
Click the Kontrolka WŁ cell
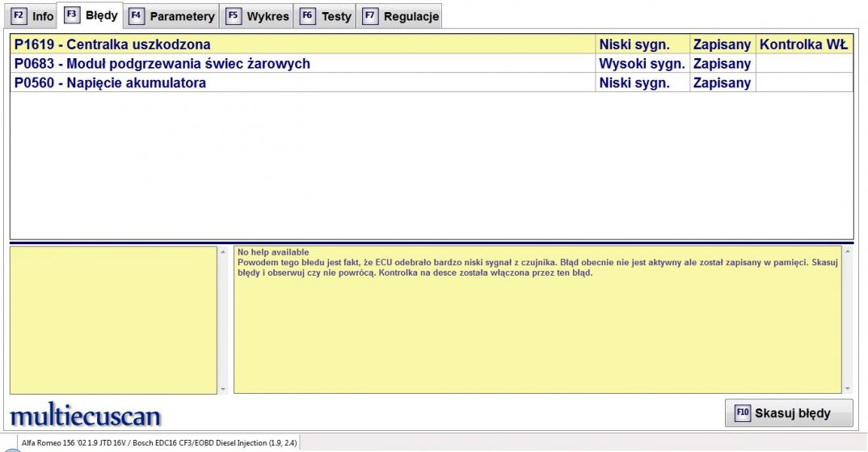pos(804,44)
